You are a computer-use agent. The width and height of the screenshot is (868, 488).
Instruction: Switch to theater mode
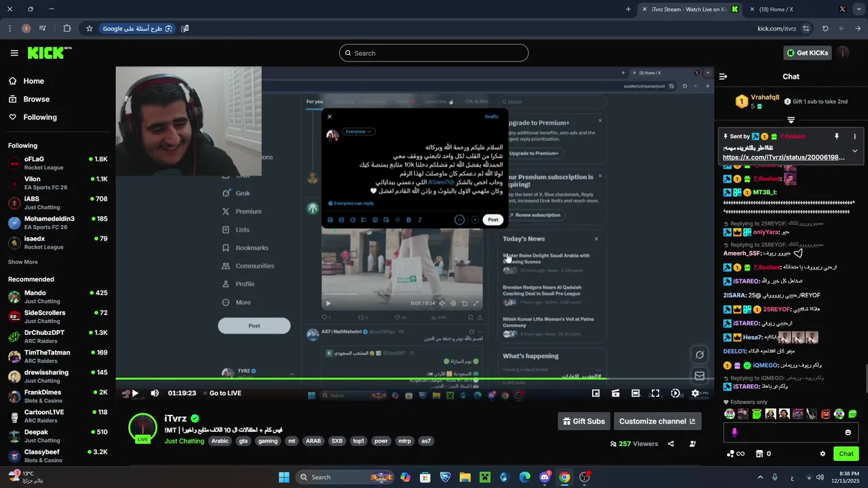[x=635, y=393]
